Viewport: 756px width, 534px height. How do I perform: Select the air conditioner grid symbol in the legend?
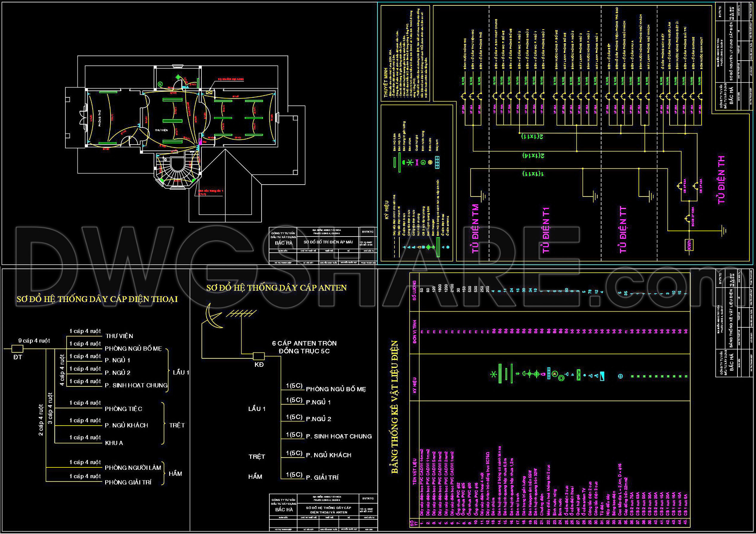pos(437,162)
